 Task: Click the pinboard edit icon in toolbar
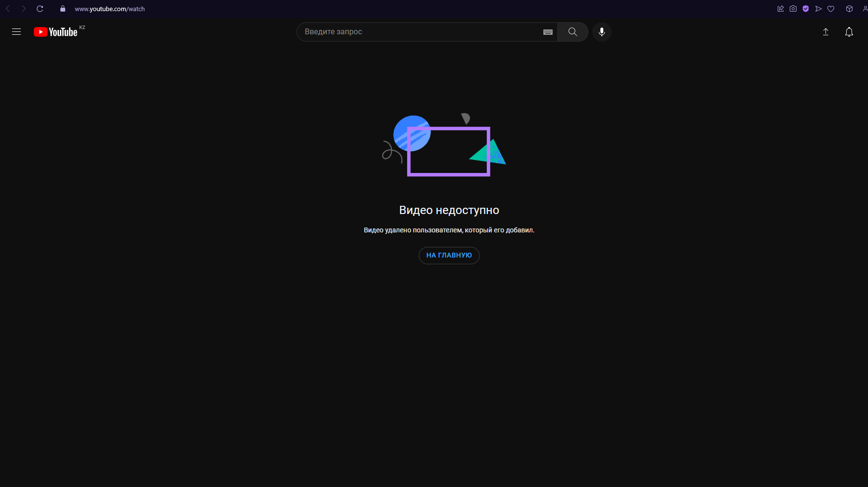(780, 9)
